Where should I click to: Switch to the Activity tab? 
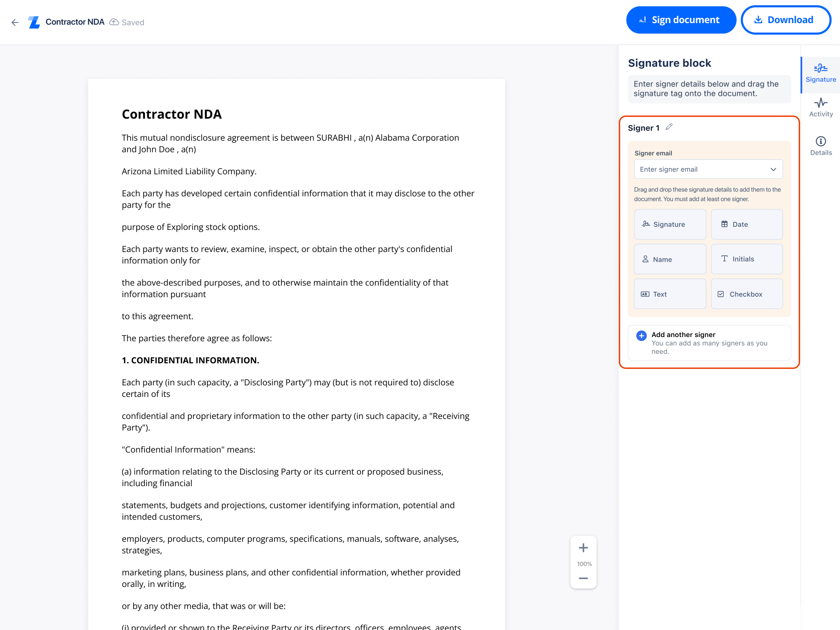pos(820,108)
